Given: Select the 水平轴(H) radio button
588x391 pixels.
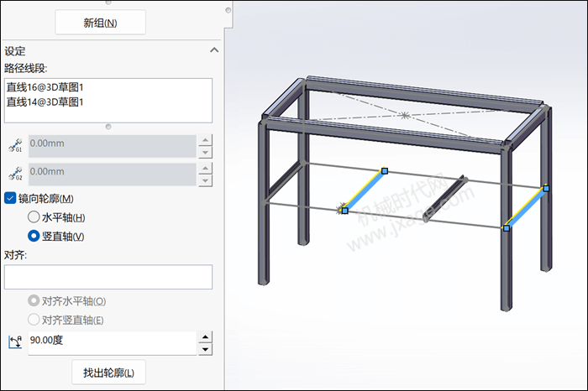Looking at the screenshot, I should coord(34,216).
